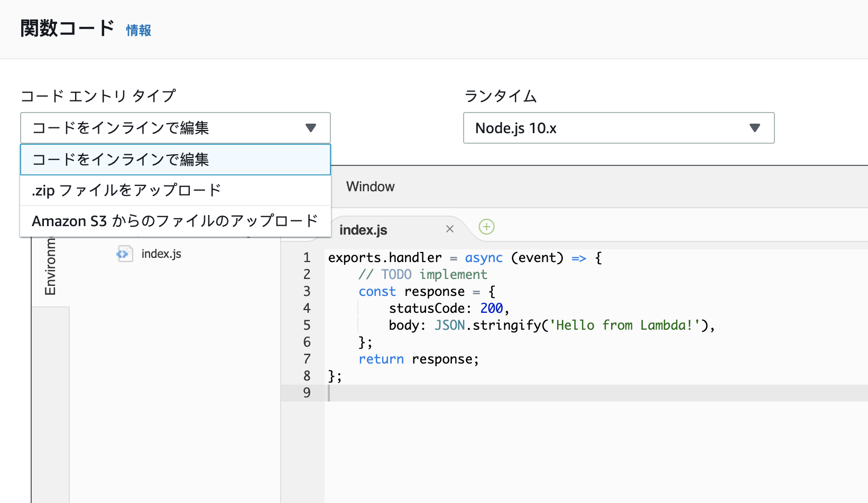This screenshot has width=868, height=503.
Task: Add a new editor tab with plus icon
Action: tap(486, 227)
